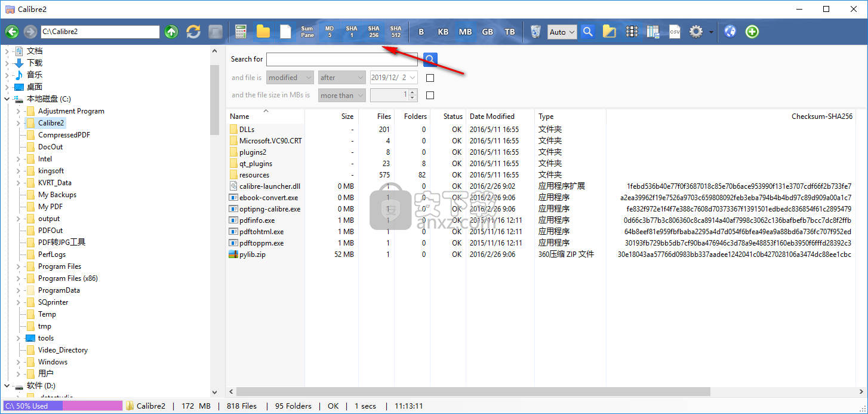Viewport: 868px width, 414px height.
Task: Toggle SHA256 checksum calculation
Action: click(x=374, y=32)
